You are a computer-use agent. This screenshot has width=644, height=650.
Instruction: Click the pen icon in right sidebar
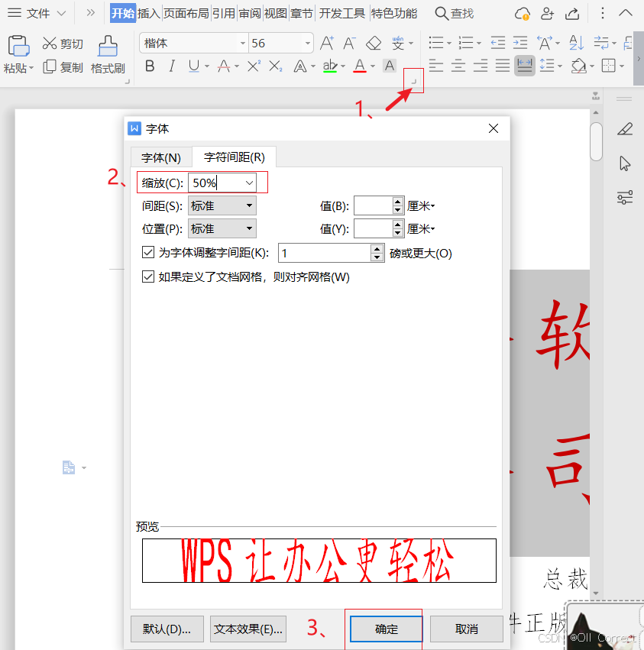[x=625, y=129]
